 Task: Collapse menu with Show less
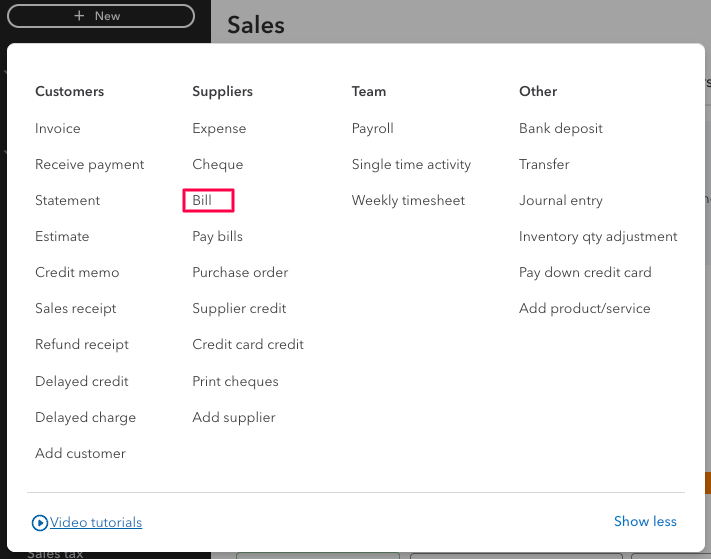point(645,521)
